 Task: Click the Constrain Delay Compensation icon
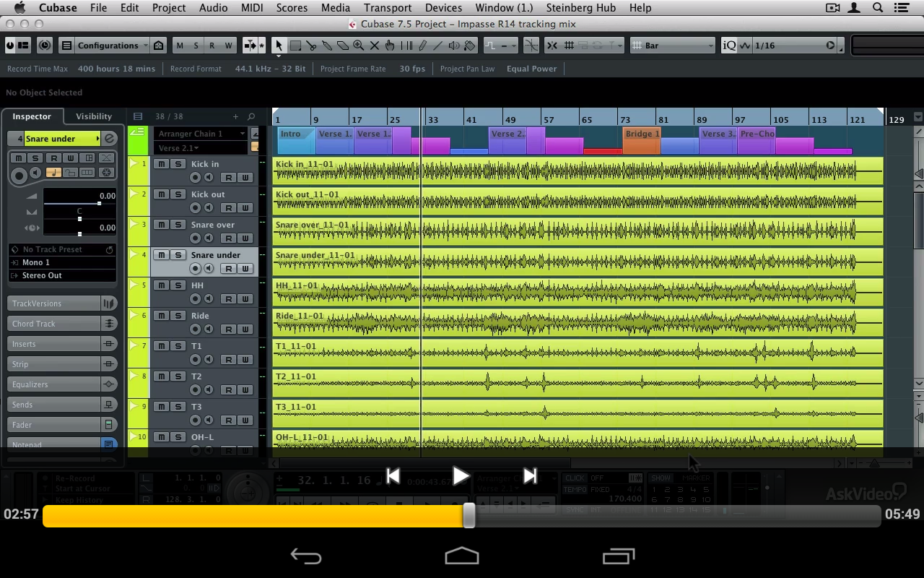click(x=45, y=46)
